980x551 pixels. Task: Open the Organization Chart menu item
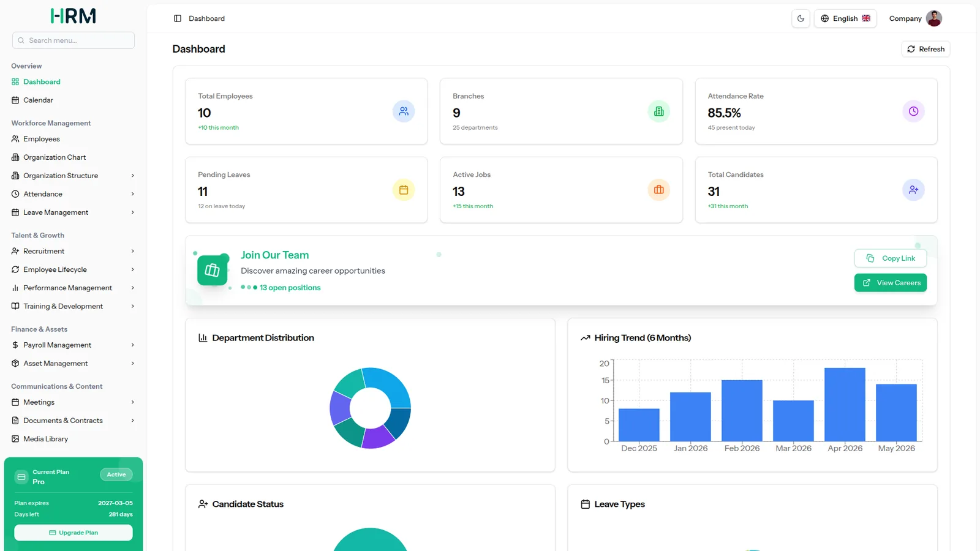(x=73, y=157)
